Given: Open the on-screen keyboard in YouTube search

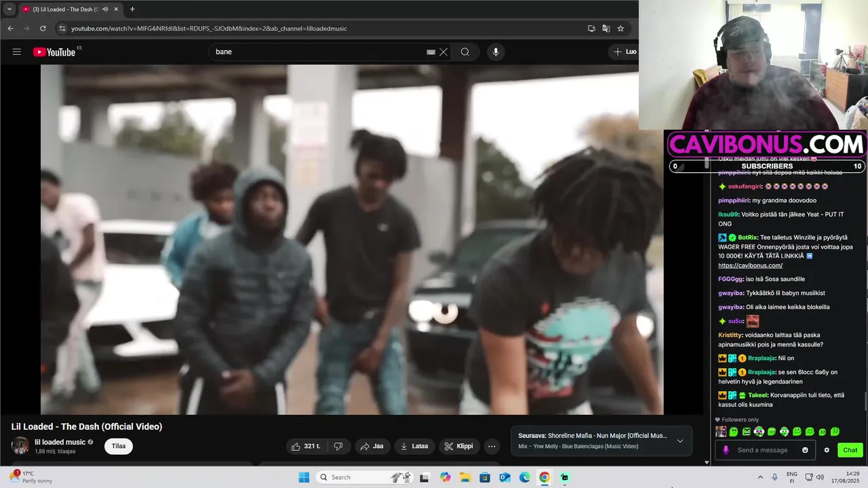Looking at the screenshot, I should tap(431, 52).
